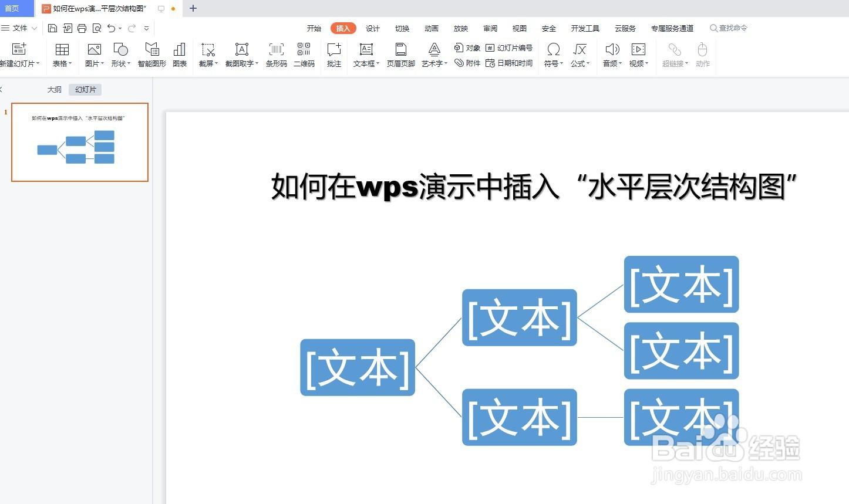Click the 安全 ribbon tab
Viewport: 849px width, 504px height.
(x=549, y=28)
